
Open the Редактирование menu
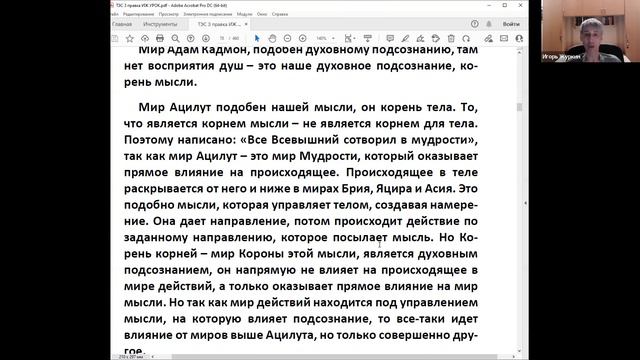pos(138,14)
